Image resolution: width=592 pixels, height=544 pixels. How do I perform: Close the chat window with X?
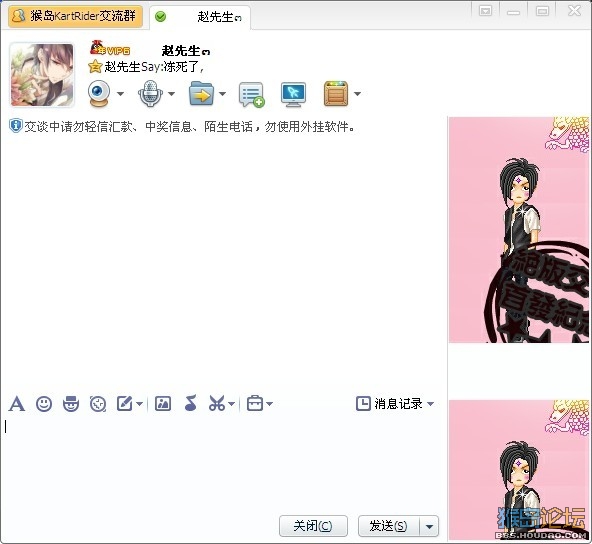coord(574,11)
